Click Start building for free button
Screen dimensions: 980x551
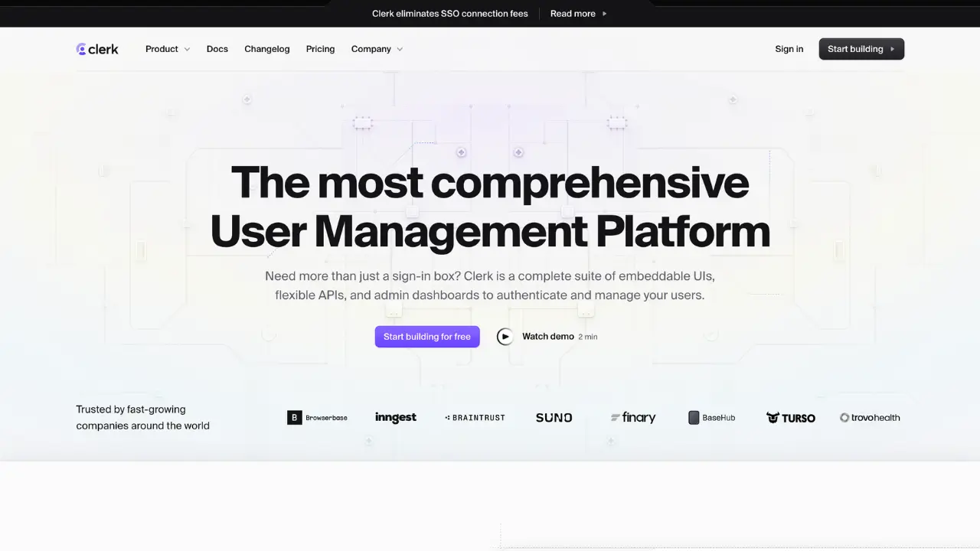point(427,337)
